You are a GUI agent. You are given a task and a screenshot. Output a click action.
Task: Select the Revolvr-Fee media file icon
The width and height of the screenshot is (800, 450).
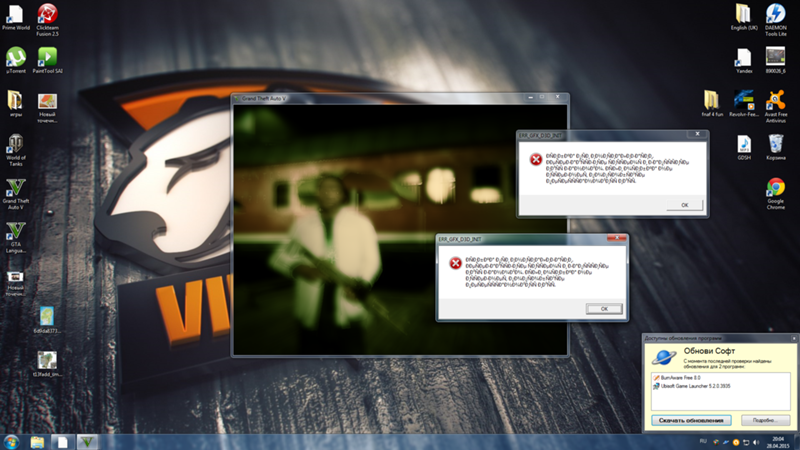click(744, 104)
